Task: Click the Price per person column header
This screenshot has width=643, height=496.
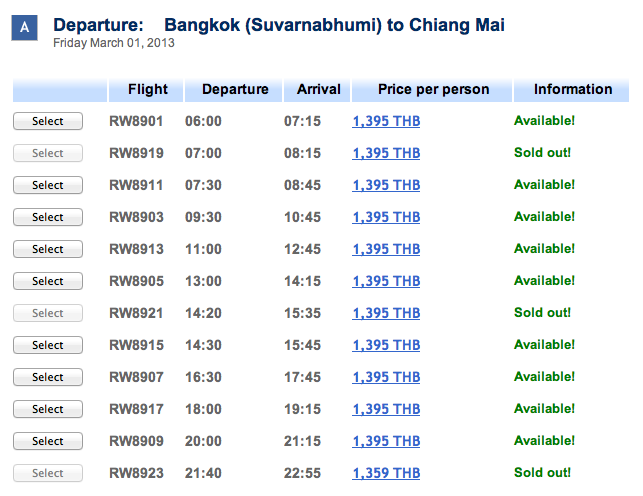Action: click(432, 89)
